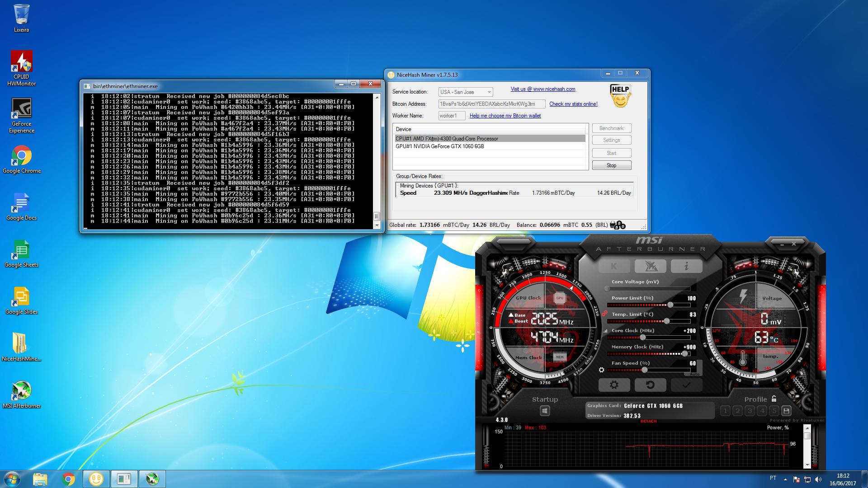Viewport: 868px width, 488px height.
Task: Open fan speed curve gear icon
Action: tap(601, 370)
